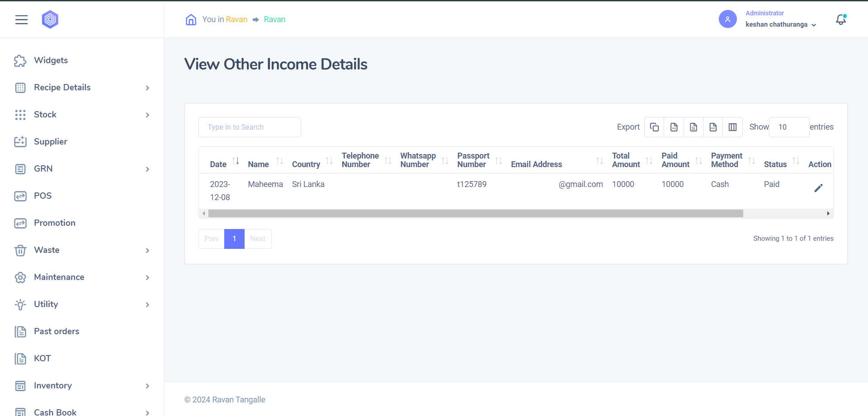The width and height of the screenshot is (868, 416).
Task: Click the user avatar icon
Action: [x=727, y=19]
